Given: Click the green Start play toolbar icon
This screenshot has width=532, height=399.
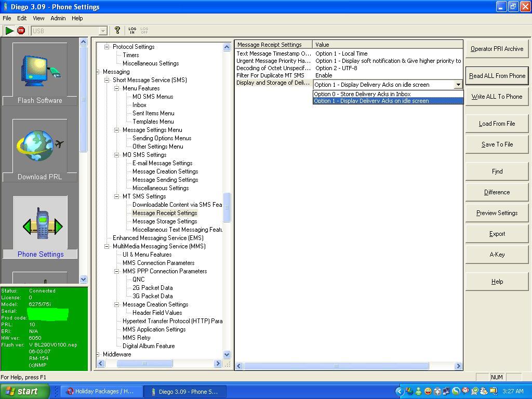Looking at the screenshot, I should tap(9, 31).
